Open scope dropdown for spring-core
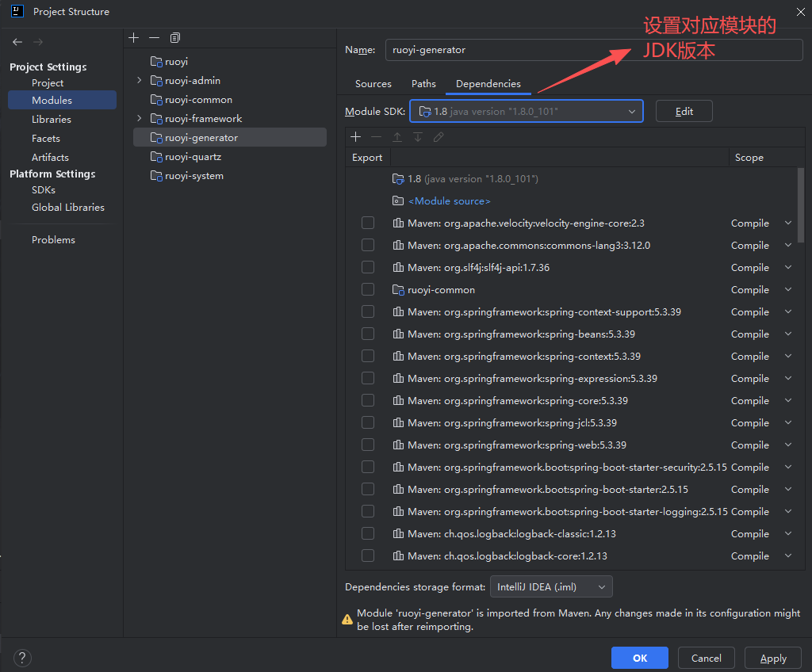 pos(788,401)
